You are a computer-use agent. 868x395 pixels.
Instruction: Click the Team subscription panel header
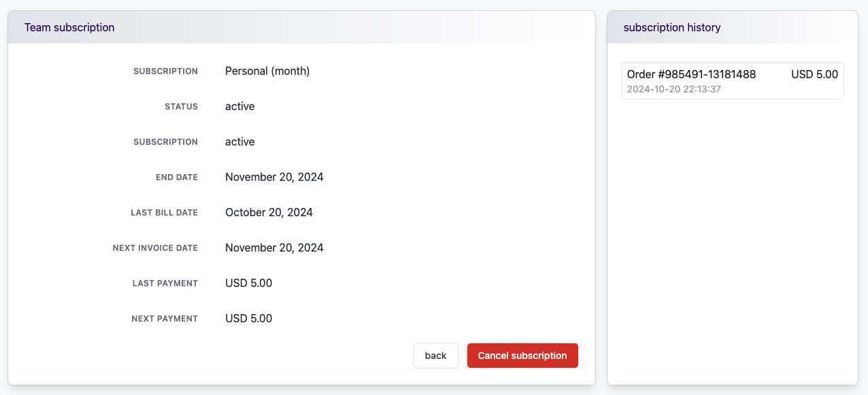tap(69, 27)
